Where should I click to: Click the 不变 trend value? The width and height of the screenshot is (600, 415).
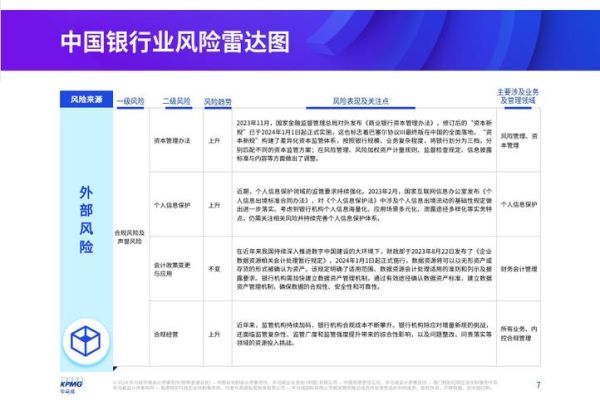[x=214, y=269]
